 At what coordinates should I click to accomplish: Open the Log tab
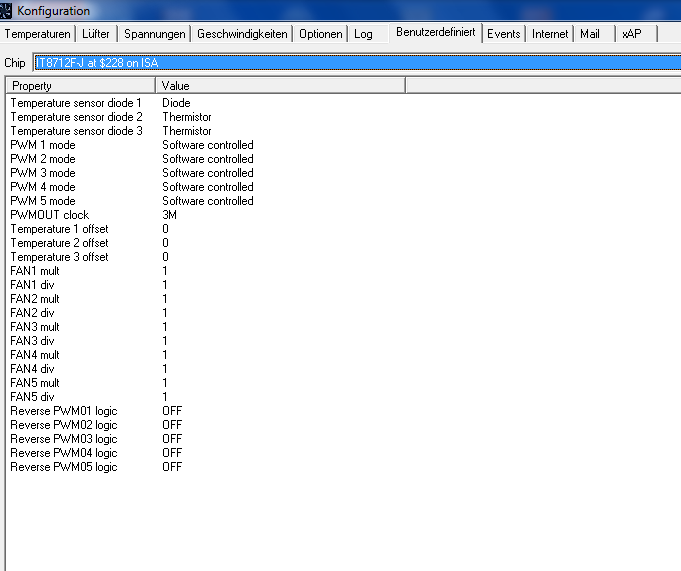click(x=363, y=34)
